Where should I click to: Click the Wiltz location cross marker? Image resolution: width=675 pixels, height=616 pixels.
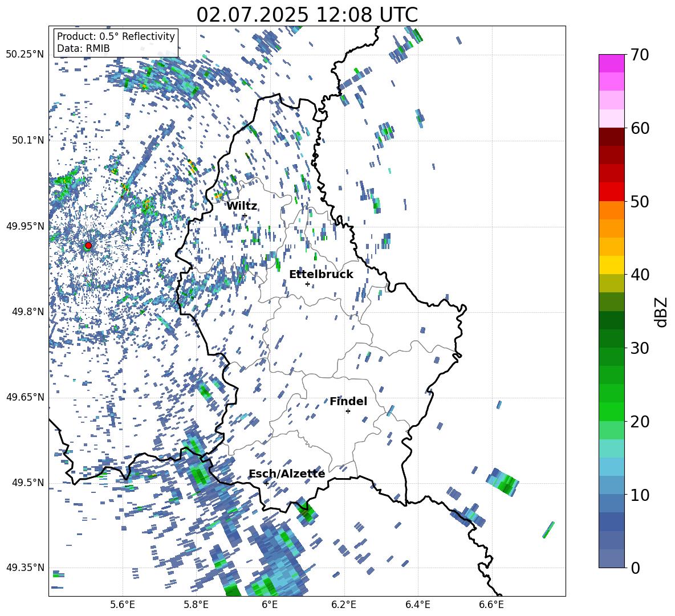click(x=245, y=215)
